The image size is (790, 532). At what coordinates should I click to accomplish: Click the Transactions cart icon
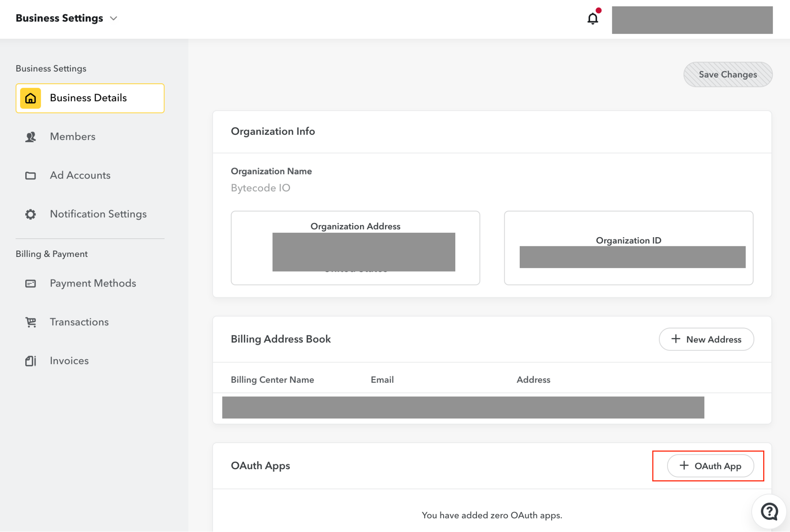30,322
